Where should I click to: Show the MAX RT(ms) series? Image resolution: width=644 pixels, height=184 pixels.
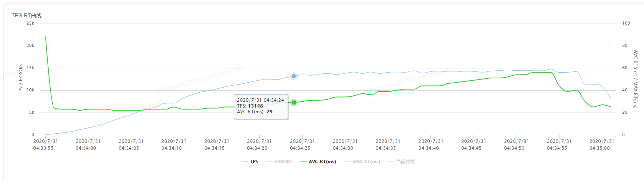pyautogui.click(x=366, y=162)
